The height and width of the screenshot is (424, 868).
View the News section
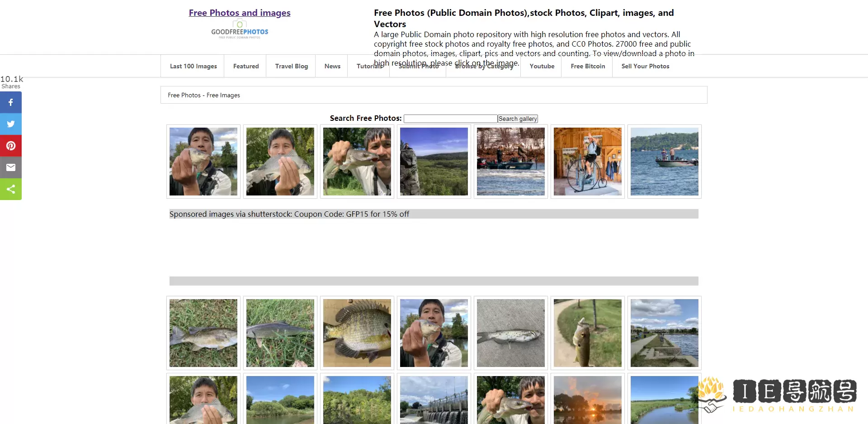[x=332, y=66]
